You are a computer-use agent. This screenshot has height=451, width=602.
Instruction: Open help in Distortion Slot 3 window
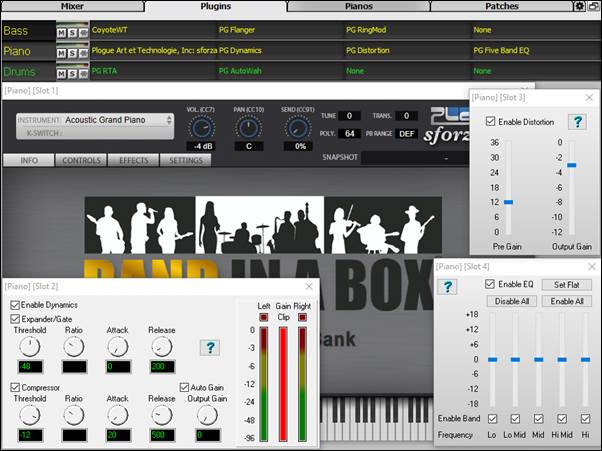click(577, 122)
